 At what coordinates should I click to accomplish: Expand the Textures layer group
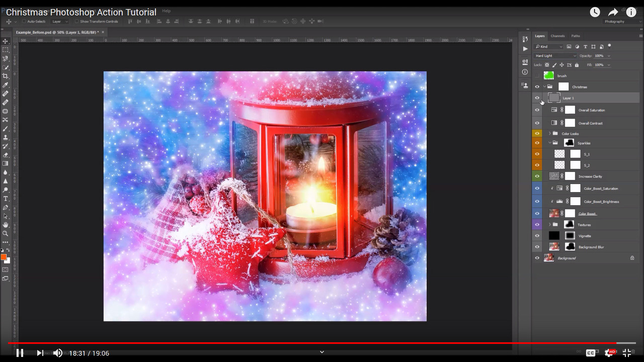[549, 225]
